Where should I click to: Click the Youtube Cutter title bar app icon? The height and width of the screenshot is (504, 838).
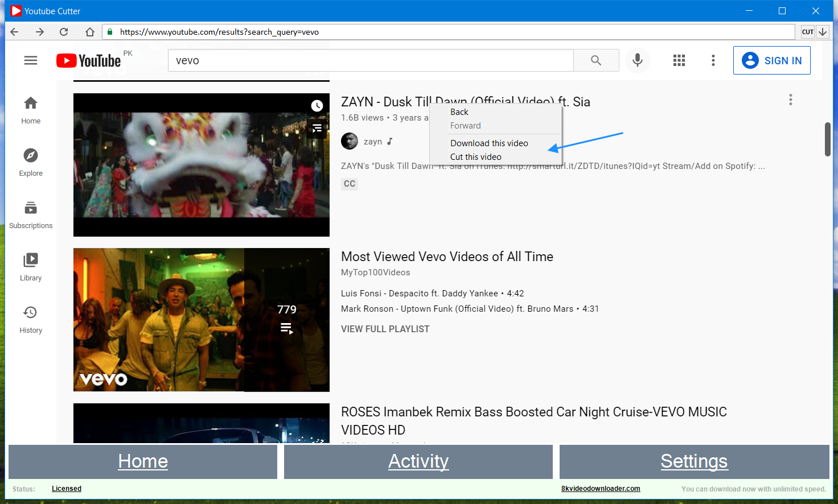point(16,11)
